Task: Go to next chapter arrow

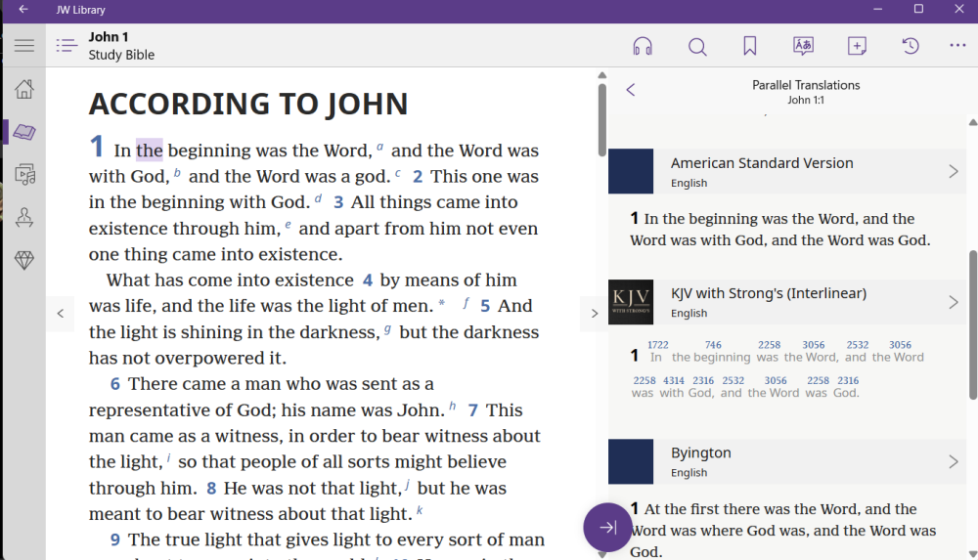Action: [x=594, y=313]
